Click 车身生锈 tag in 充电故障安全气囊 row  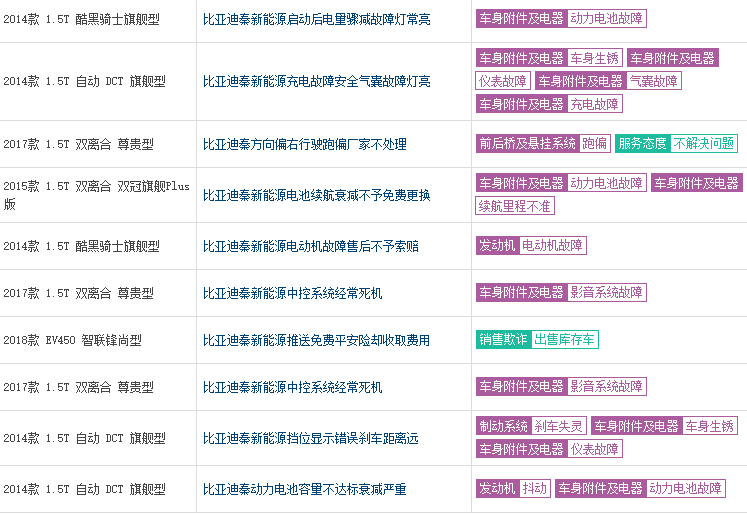pos(595,58)
